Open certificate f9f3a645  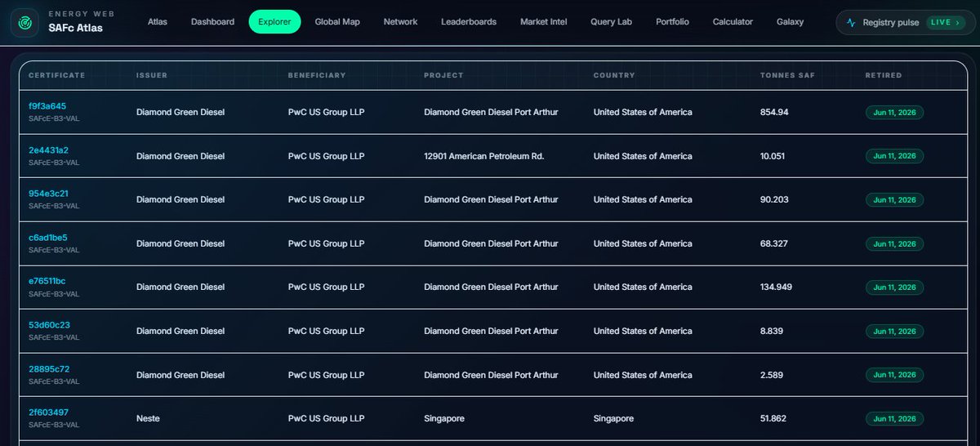coord(47,106)
